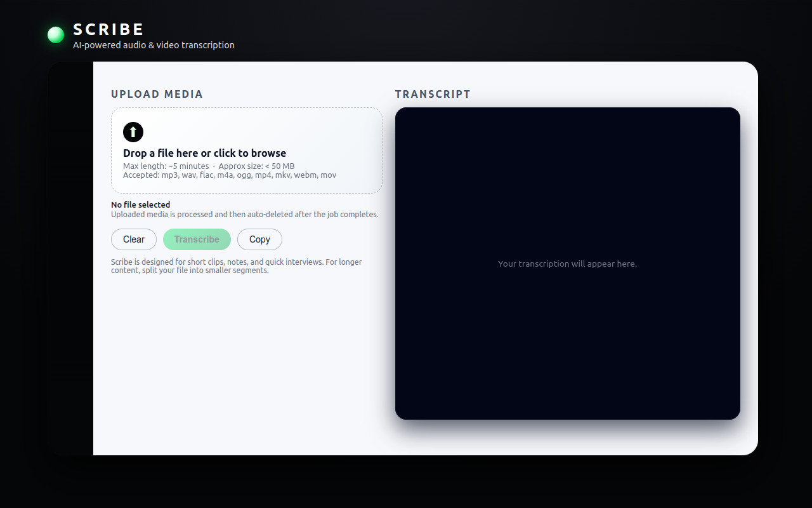Click the green Scribe status indicator dot
812x508 pixels.
pyautogui.click(x=55, y=35)
